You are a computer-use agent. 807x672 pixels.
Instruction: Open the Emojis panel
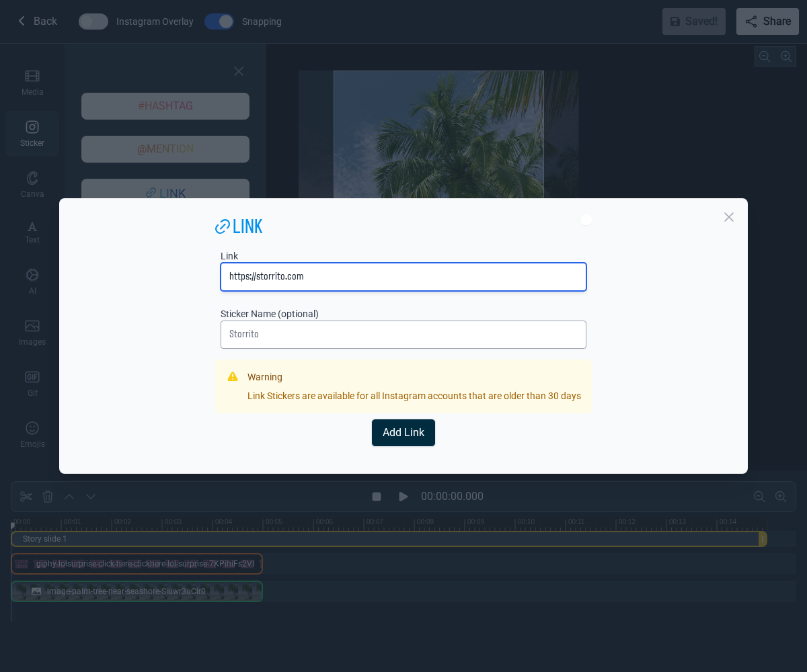32,434
